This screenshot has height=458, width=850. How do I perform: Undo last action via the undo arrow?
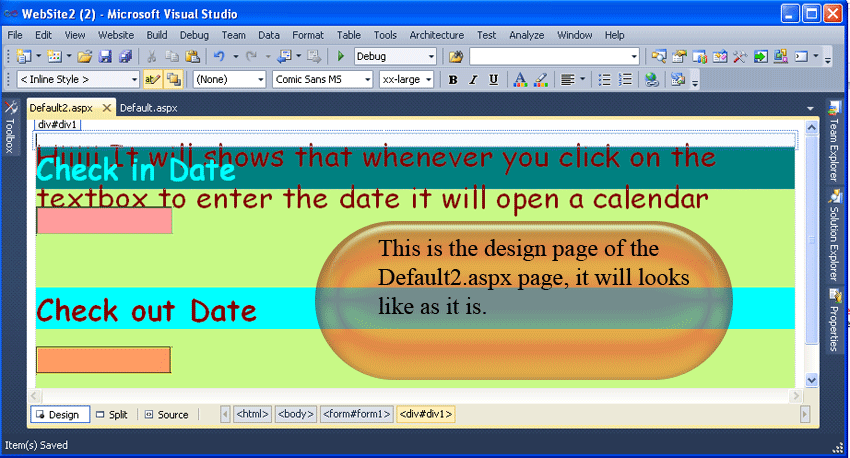(219, 56)
